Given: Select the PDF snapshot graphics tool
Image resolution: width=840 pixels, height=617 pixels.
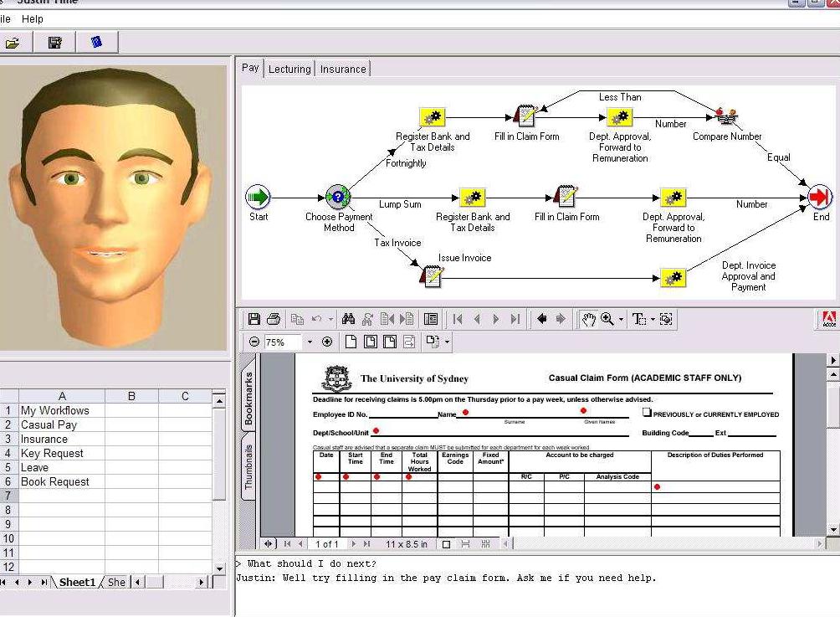Looking at the screenshot, I should (x=666, y=320).
